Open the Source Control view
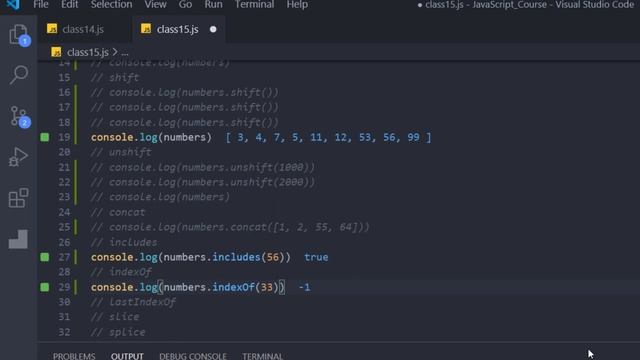The height and width of the screenshot is (360, 640). 19,117
